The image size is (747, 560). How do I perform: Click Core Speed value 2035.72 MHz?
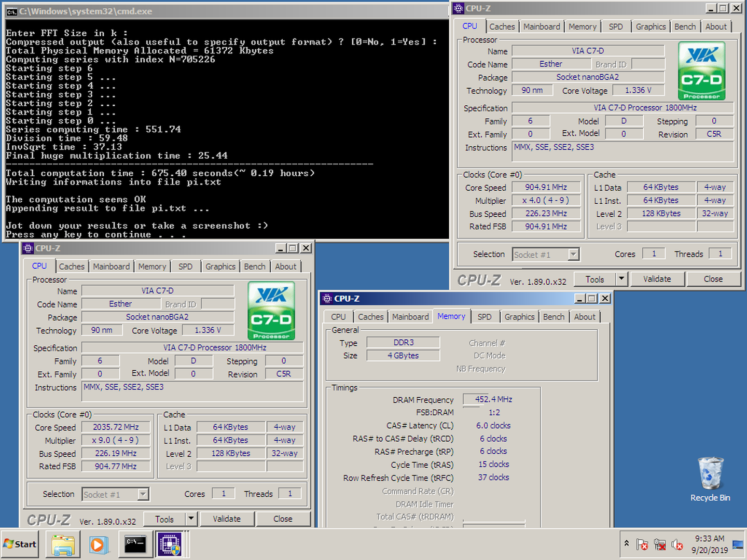(x=116, y=427)
